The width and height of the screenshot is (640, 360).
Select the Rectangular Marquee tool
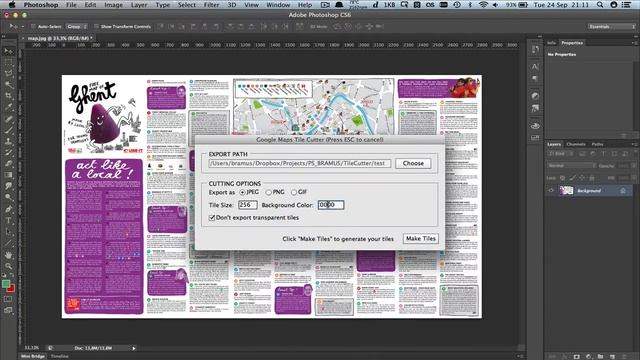[x=9, y=62]
